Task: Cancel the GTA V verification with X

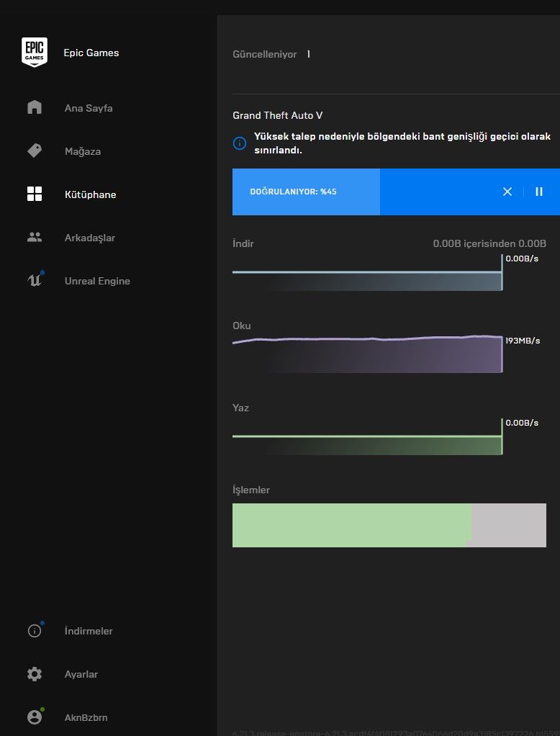Action: [x=507, y=192]
